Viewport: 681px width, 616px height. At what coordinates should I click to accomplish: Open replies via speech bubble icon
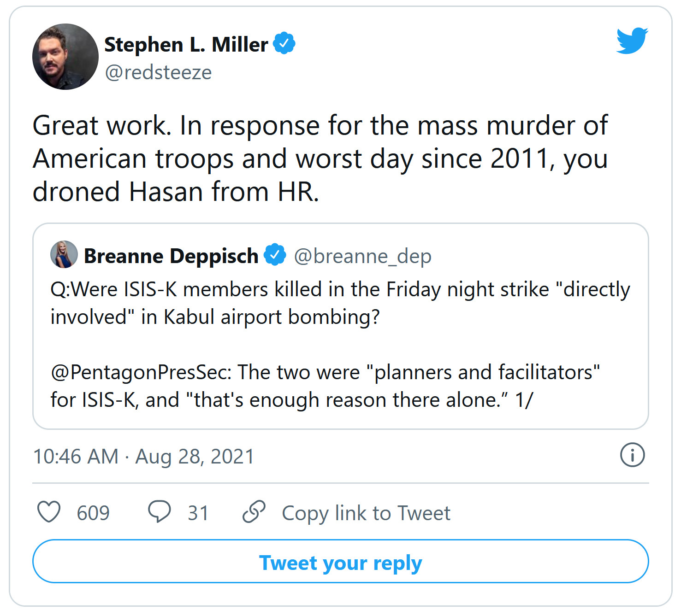pos(159,512)
